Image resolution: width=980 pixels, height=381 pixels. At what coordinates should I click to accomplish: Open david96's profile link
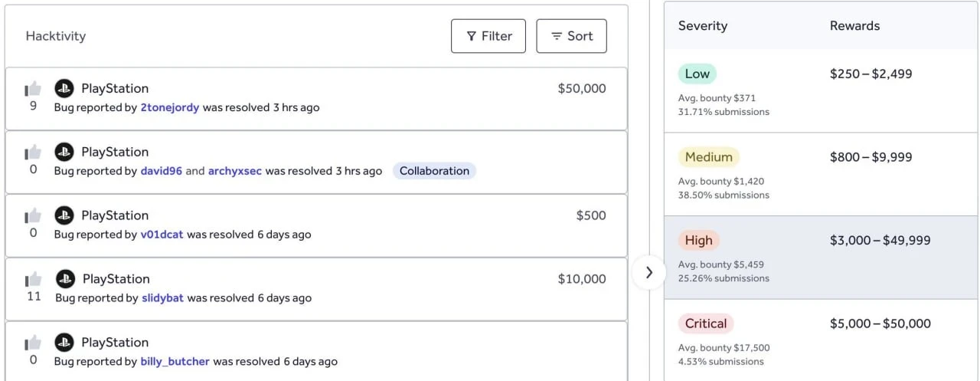(x=162, y=171)
